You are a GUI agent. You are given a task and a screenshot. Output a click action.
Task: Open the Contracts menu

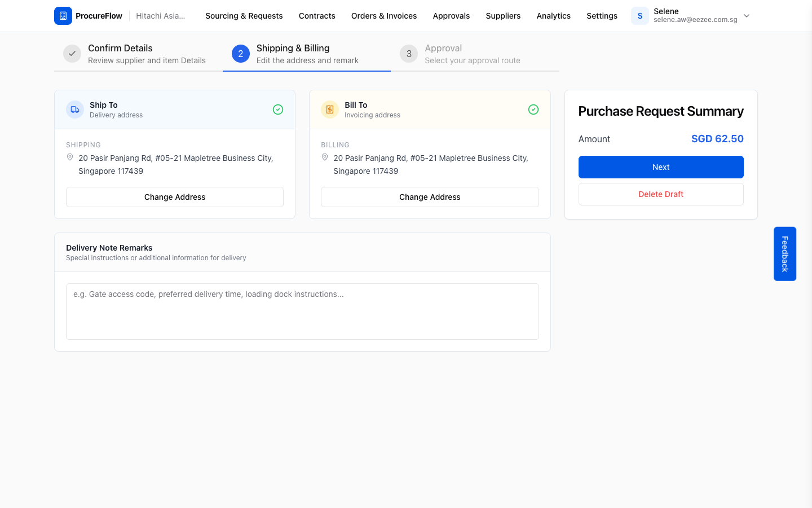click(317, 16)
